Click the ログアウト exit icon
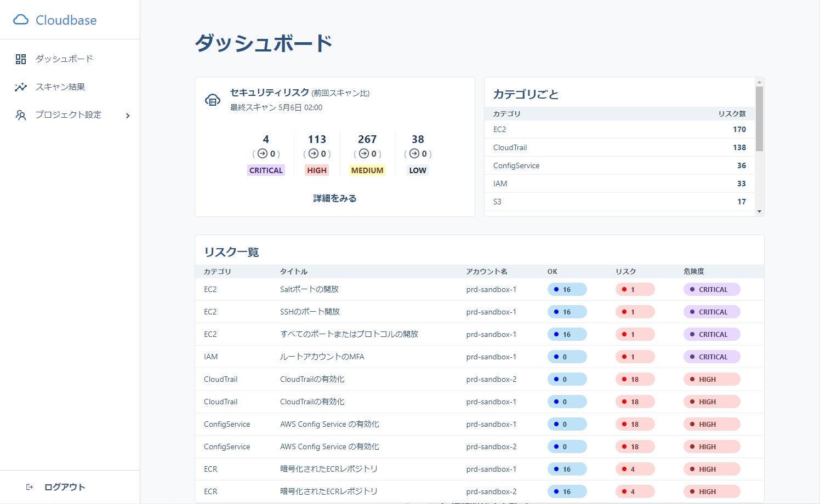Image resolution: width=820 pixels, height=504 pixels. [30, 487]
